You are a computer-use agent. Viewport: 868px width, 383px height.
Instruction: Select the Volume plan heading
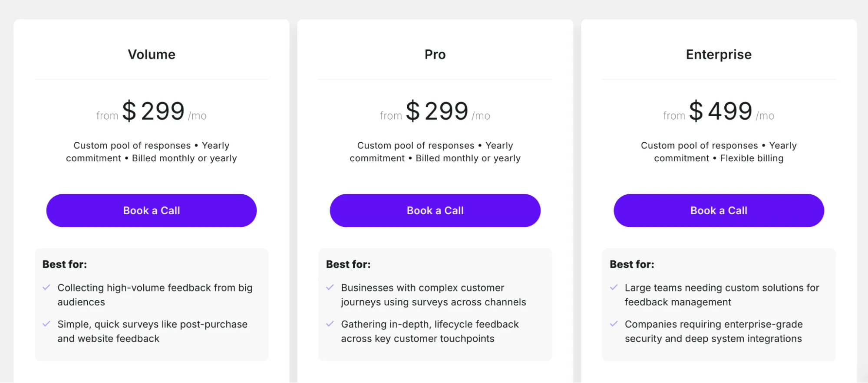tap(151, 54)
